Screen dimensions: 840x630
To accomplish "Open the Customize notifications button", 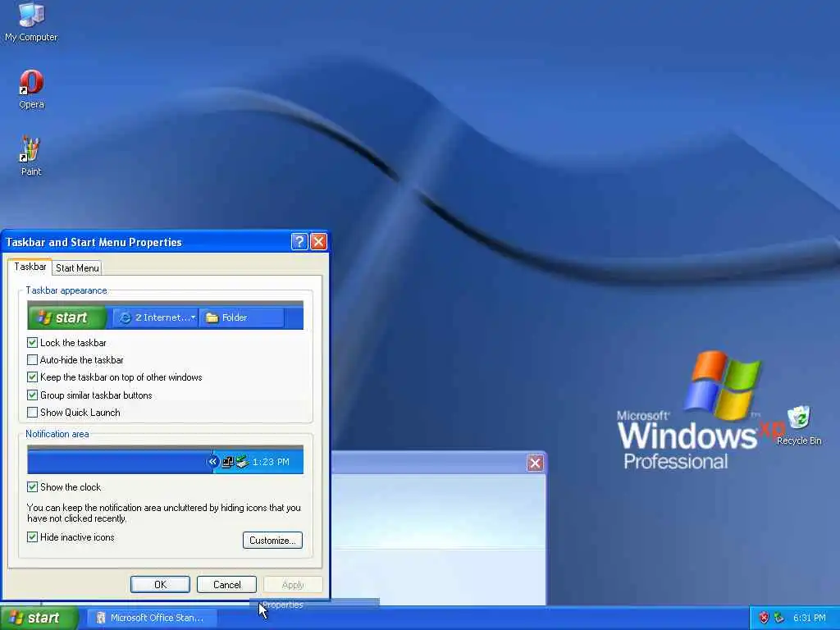I will point(272,540).
